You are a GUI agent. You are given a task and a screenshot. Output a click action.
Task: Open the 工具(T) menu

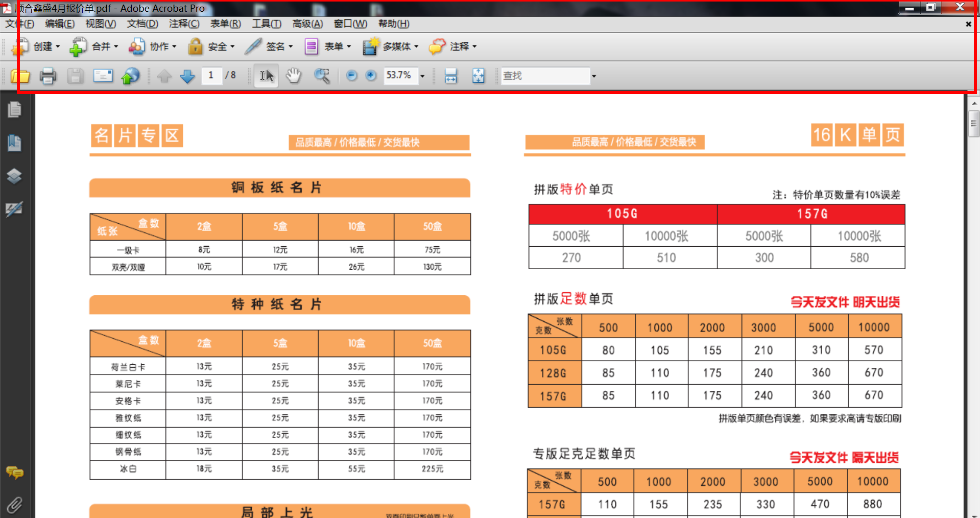coord(267,24)
